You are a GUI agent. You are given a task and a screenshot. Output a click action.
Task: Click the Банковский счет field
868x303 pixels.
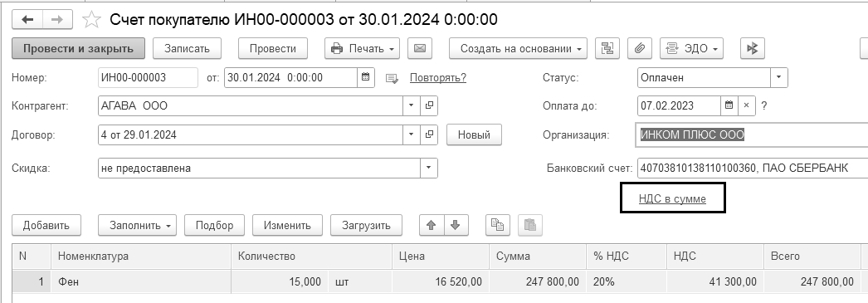pyautogui.click(x=753, y=168)
